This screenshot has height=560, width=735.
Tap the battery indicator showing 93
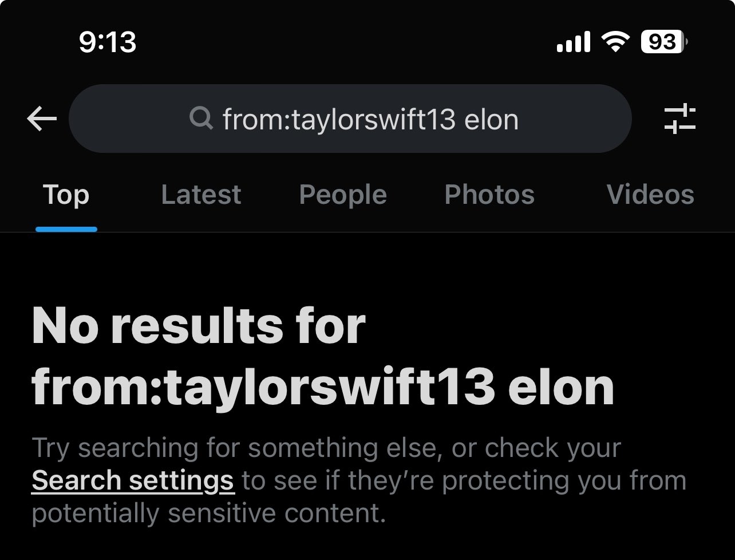(x=663, y=41)
